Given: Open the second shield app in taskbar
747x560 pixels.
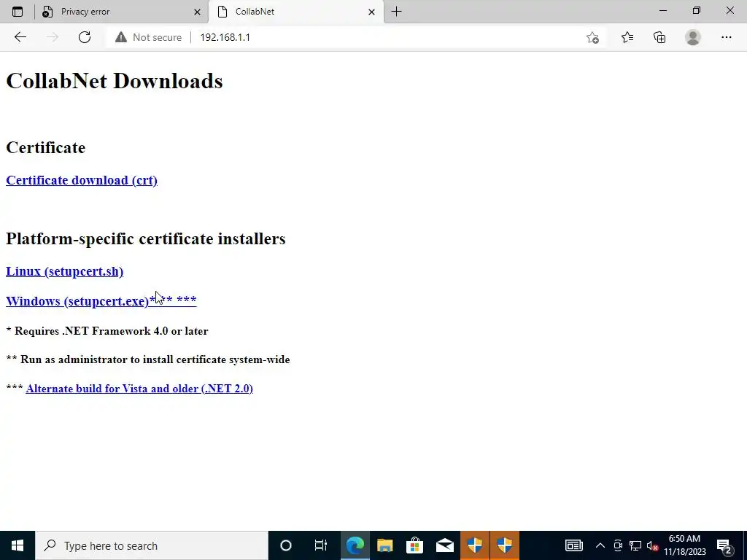Looking at the screenshot, I should (505, 545).
